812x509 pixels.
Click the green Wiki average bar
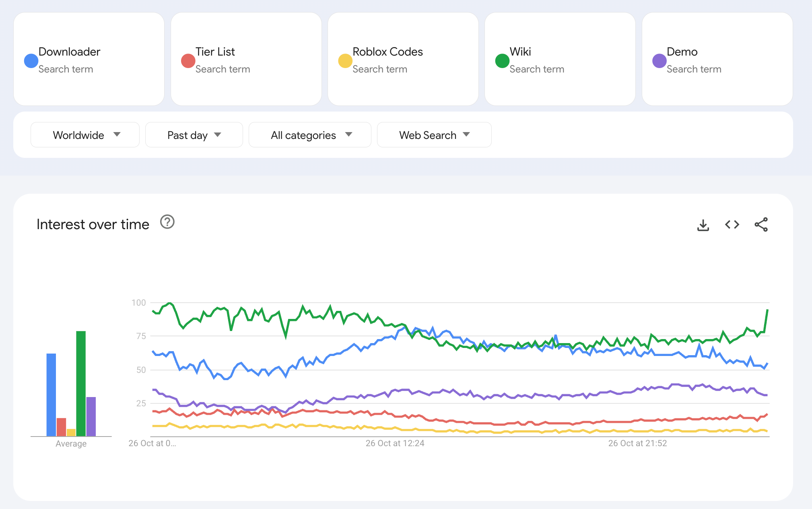click(x=81, y=383)
